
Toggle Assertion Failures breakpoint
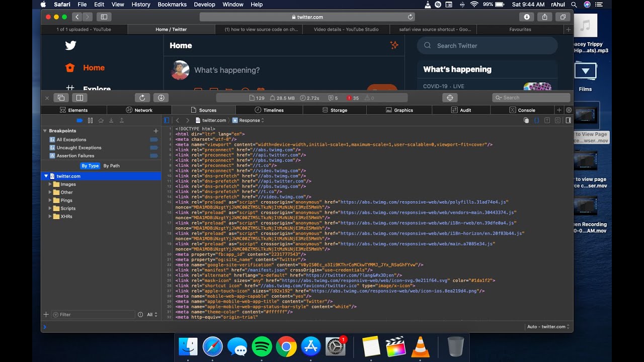click(154, 156)
